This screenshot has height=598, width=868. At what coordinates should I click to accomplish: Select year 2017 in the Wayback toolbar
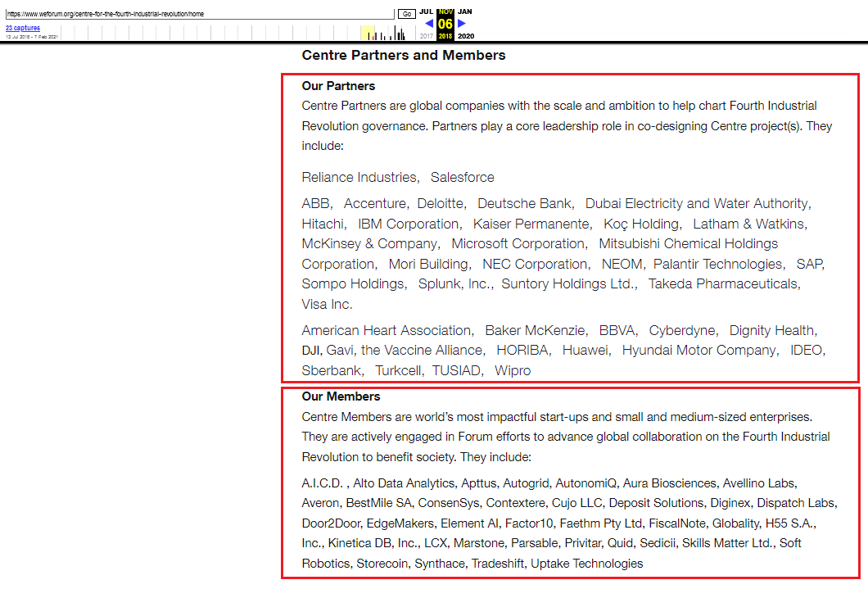pos(427,36)
